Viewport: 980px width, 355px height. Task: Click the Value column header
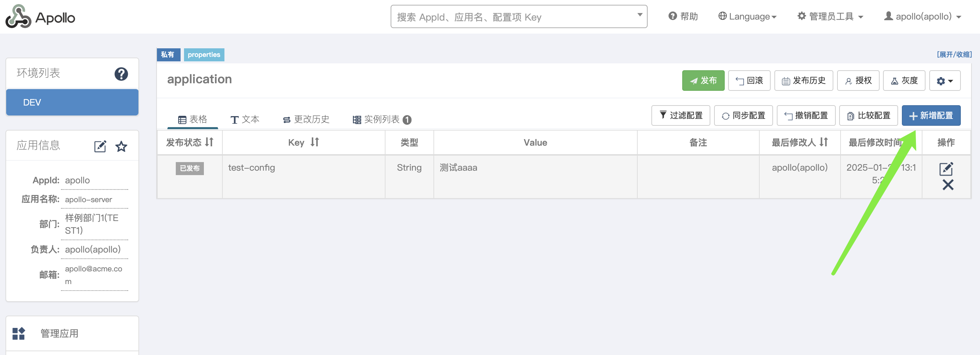click(x=535, y=142)
